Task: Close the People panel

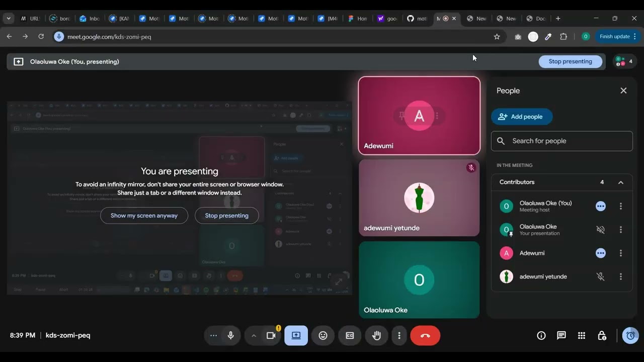Action: [x=623, y=90]
